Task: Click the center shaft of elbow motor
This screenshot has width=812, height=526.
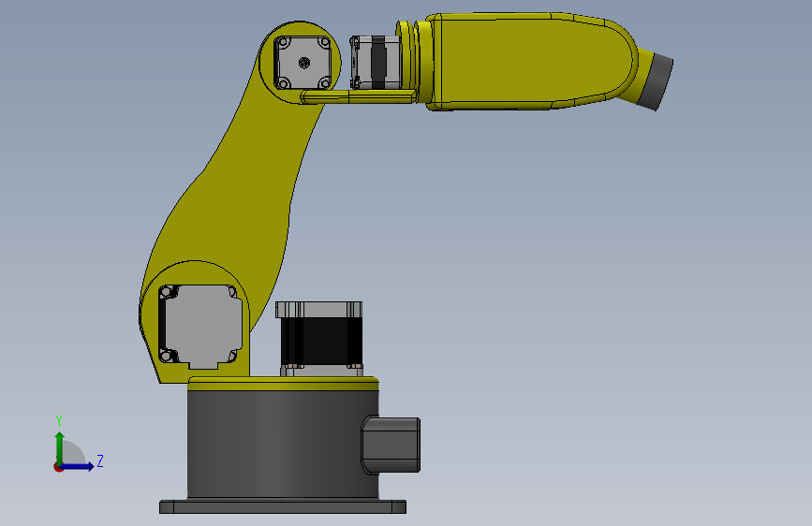Action: 304,63
